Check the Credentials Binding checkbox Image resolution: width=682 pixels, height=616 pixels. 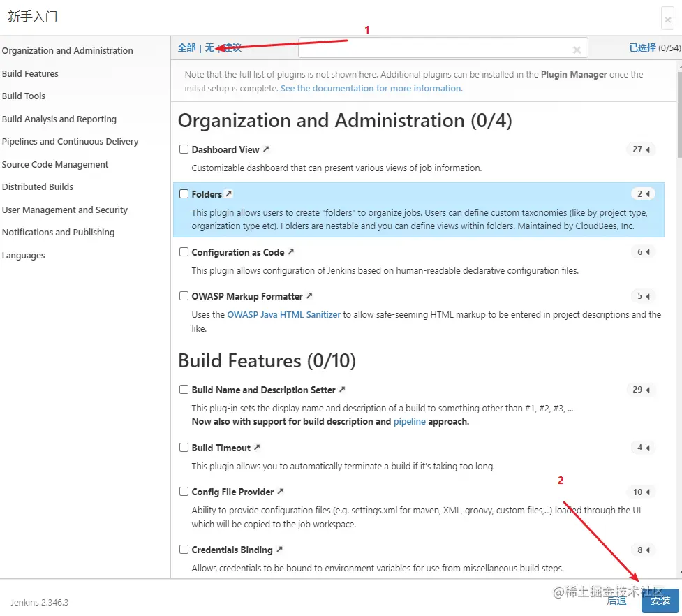(184, 550)
